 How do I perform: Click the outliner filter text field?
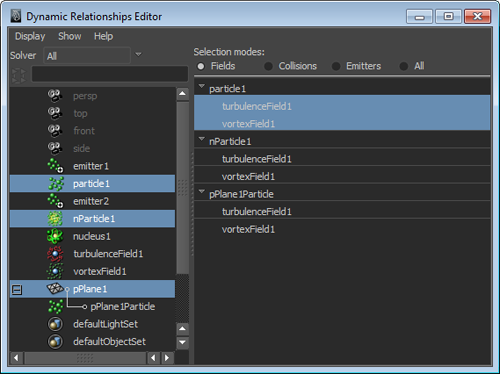pos(110,74)
